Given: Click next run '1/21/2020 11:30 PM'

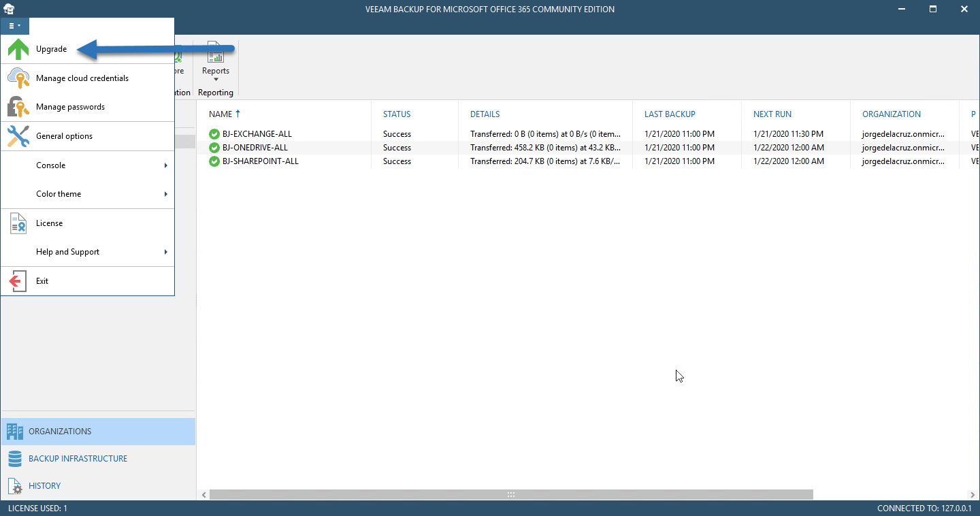Looking at the screenshot, I should [x=788, y=134].
